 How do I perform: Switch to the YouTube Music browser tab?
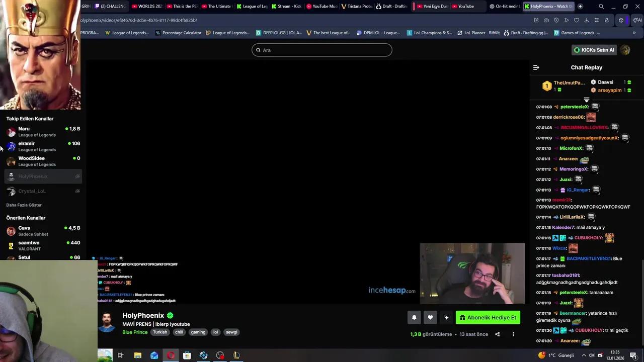click(x=321, y=6)
